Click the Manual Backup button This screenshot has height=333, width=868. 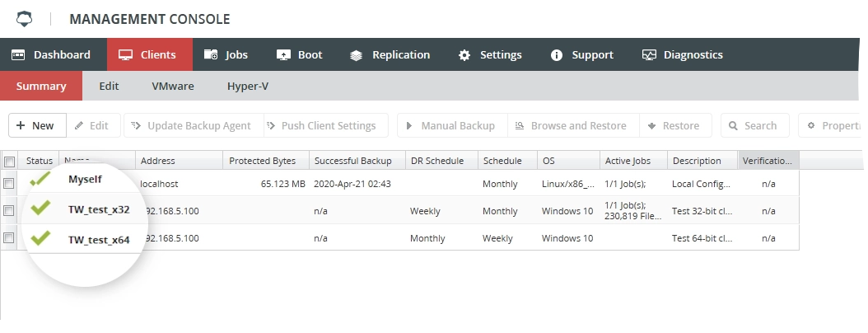tap(452, 126)
